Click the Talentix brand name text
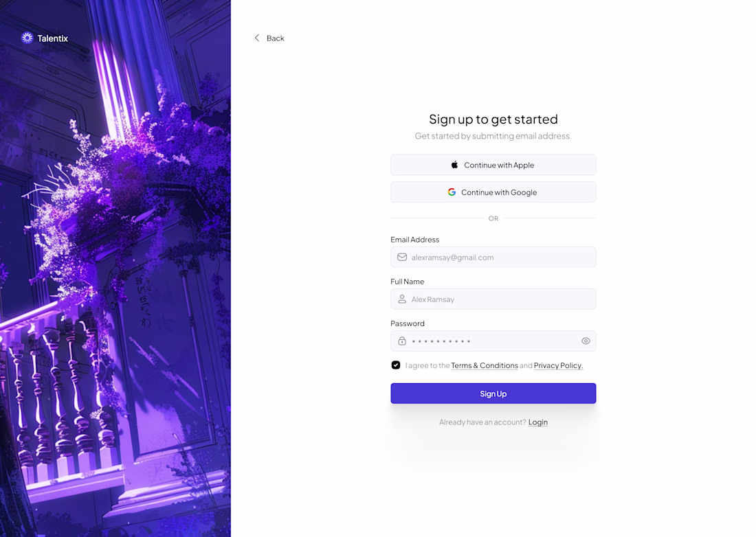 click(52, 38)
